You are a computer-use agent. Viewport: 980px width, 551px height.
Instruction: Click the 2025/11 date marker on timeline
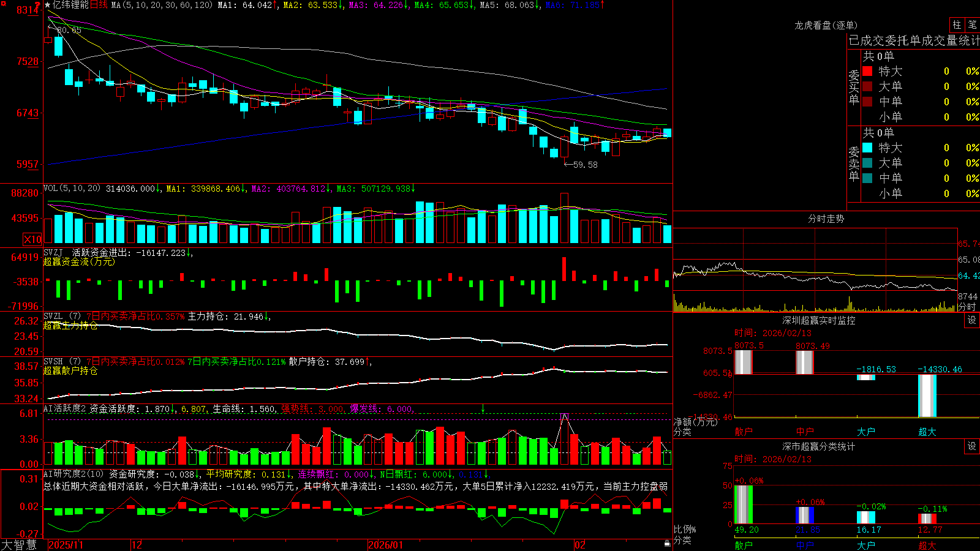coord(66,545)
